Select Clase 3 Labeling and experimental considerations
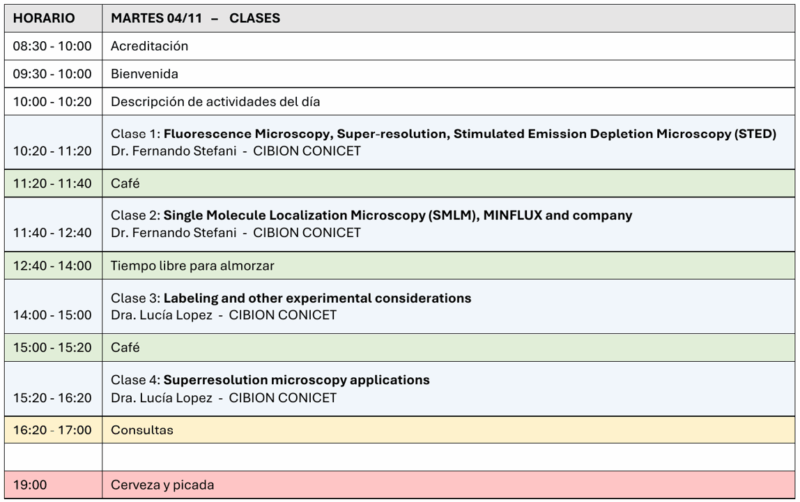The image size is (800, 502). pyautogui.click(x=290, y=298)
